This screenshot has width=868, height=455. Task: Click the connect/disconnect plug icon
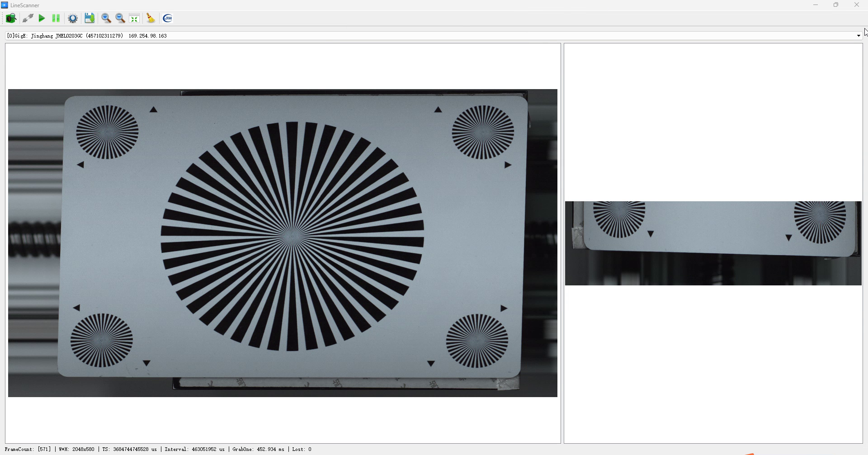coord(28,18)
